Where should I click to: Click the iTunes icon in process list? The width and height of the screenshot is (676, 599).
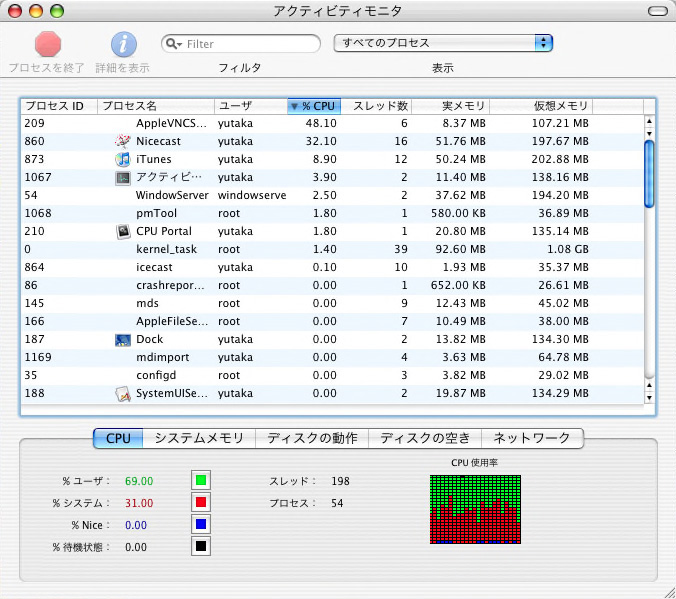(x=122, y=160)
